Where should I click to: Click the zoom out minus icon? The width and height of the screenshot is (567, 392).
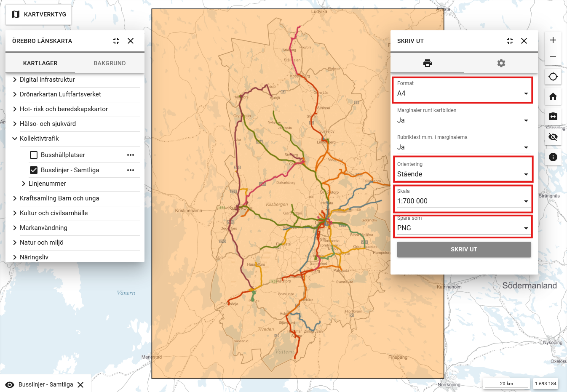pos(553,57)
